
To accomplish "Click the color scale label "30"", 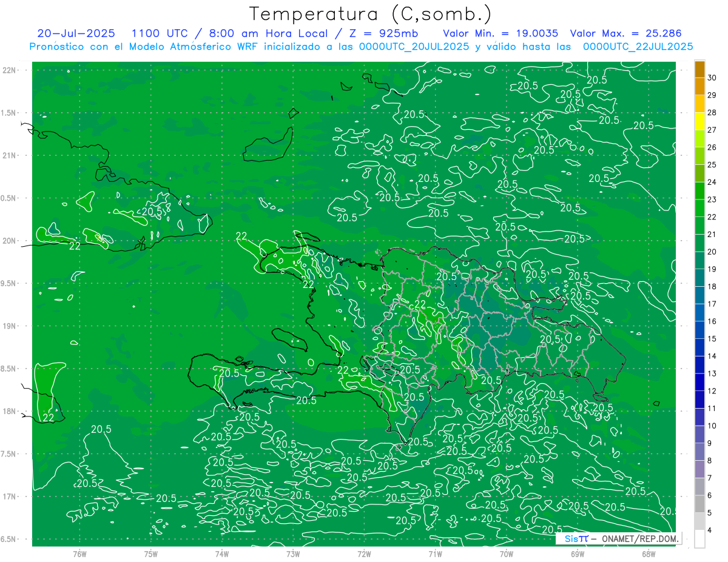I will 712,78.
